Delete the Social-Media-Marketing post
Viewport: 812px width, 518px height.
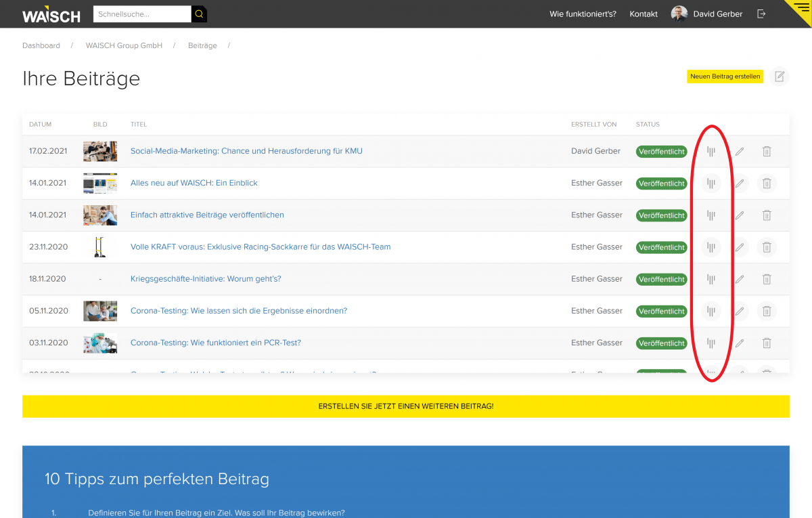click(767, 152)
